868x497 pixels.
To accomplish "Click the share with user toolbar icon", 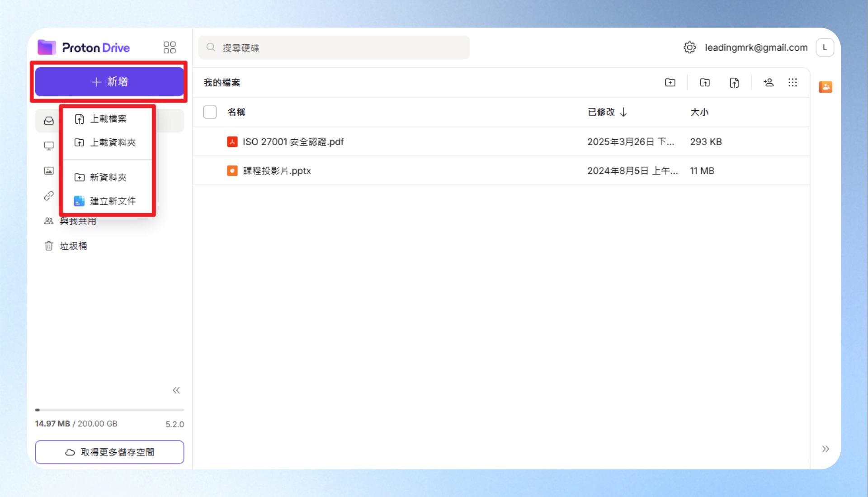I will [769, 83].
